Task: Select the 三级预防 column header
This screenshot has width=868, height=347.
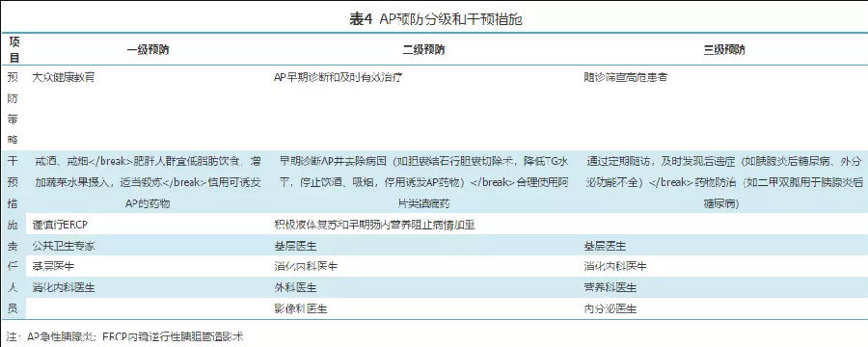Action: coord(724,50)
